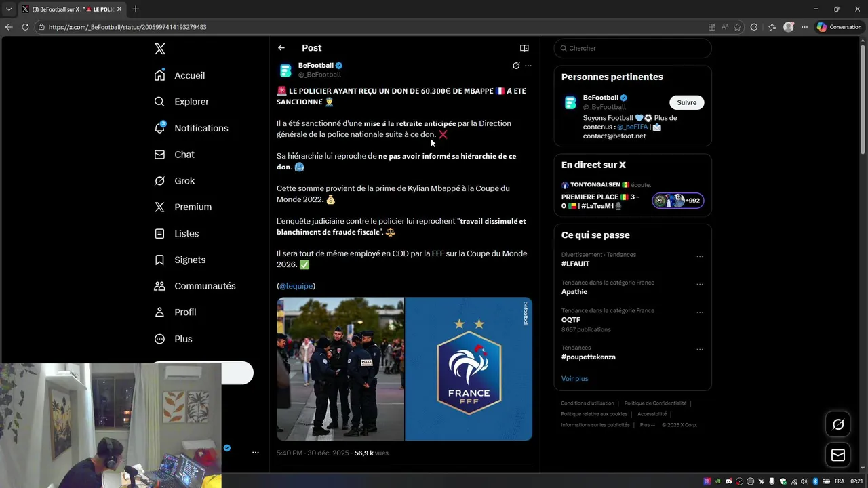This screenshot has width=868, height=488.
Task: Open Conditions d'utilisation footer link
Action: pos(587,403)
